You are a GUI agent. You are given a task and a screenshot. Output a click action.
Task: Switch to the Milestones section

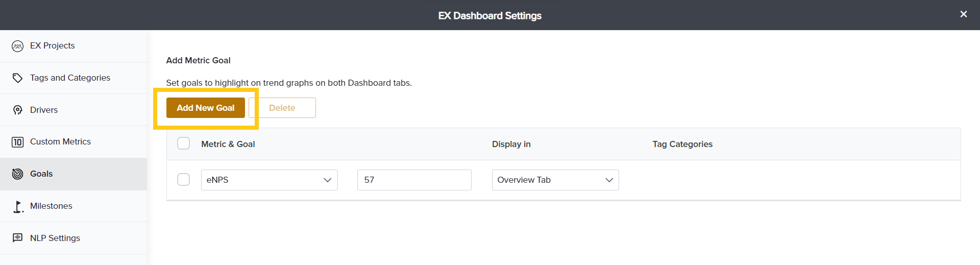(51, 206)
